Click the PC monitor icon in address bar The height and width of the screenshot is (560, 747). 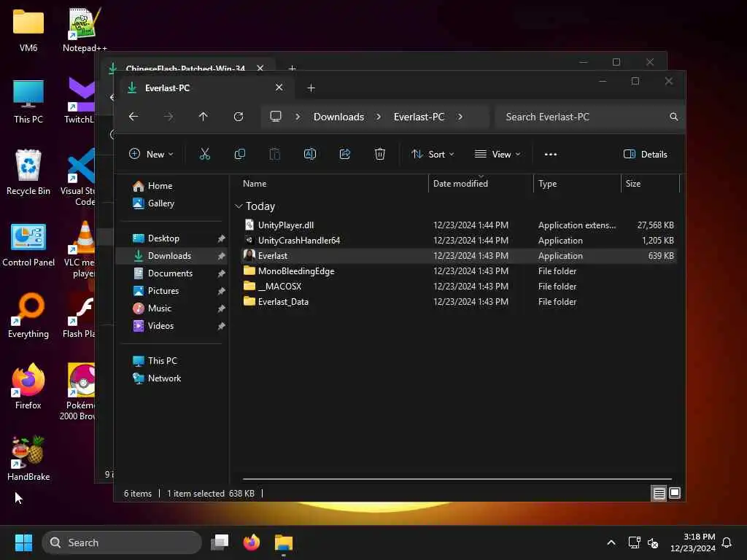pos(276,117)
